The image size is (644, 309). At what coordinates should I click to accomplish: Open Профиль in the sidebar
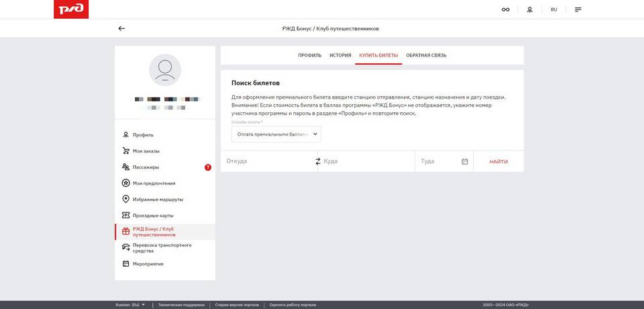tap(165, 134)
